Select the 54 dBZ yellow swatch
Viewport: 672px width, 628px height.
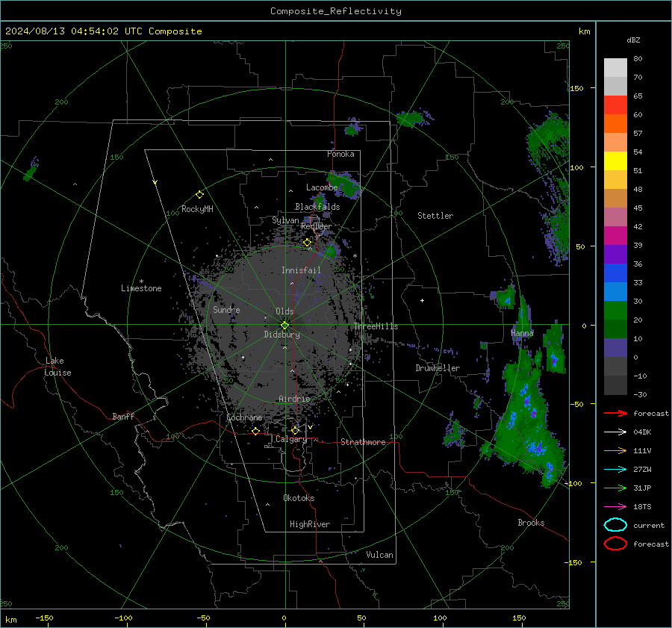pos(615,161)
